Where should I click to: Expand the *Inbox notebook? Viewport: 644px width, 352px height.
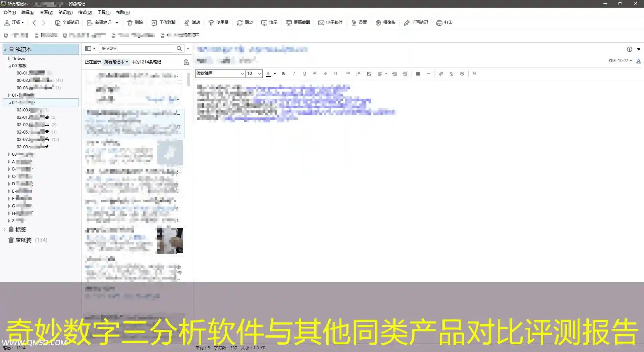click(9, 58)
